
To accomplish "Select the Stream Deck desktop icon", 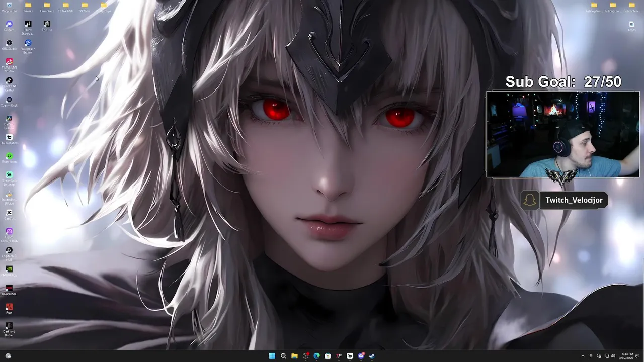I will [9, 102].
